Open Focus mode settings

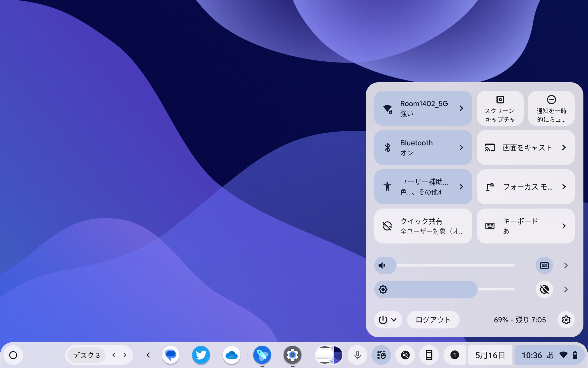coord(526,187)
